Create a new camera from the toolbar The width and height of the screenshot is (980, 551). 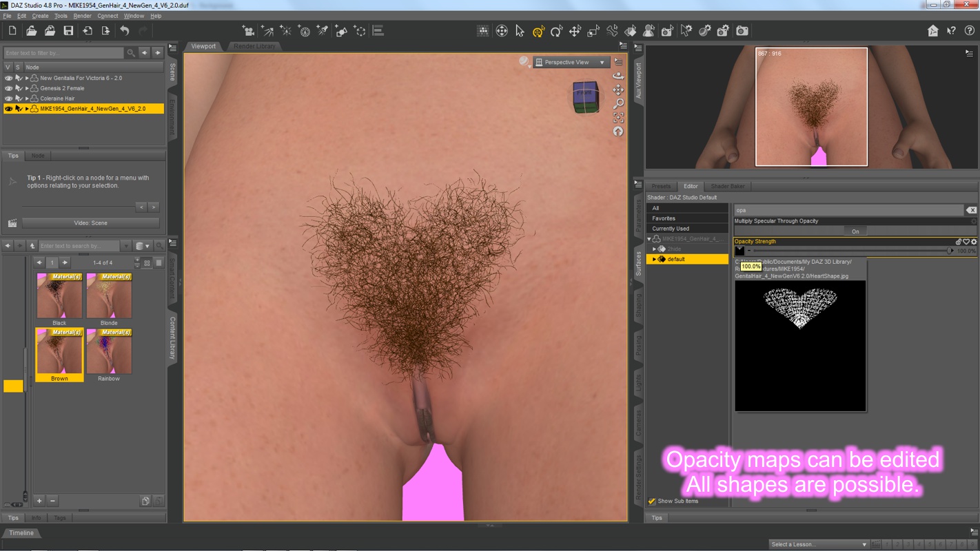tap(248, 31)
